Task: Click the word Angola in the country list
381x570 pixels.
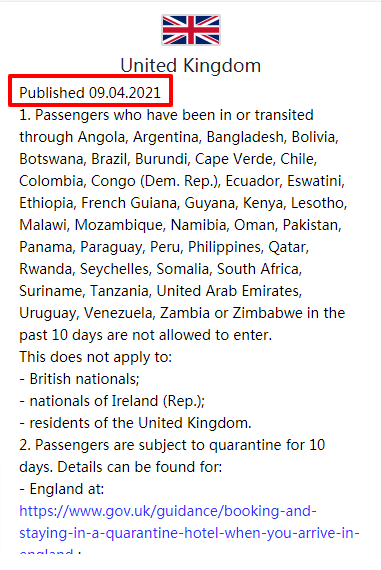Action: (101, 137)
